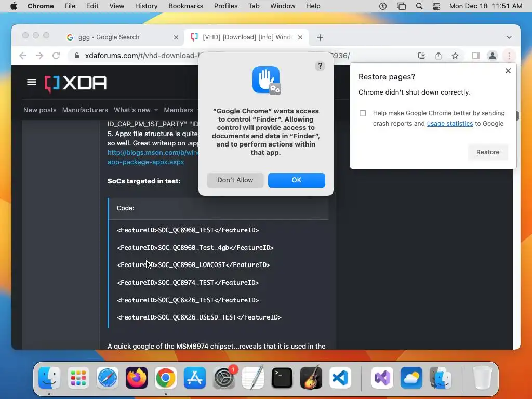Open System Settings from the Dock
Image resolution: width=532 pixels, height=399 pixels.
224,378
